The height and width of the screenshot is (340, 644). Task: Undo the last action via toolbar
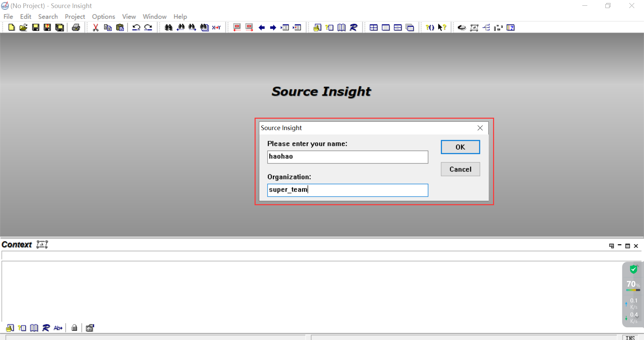pyautogui.click(x=136, y=27)
